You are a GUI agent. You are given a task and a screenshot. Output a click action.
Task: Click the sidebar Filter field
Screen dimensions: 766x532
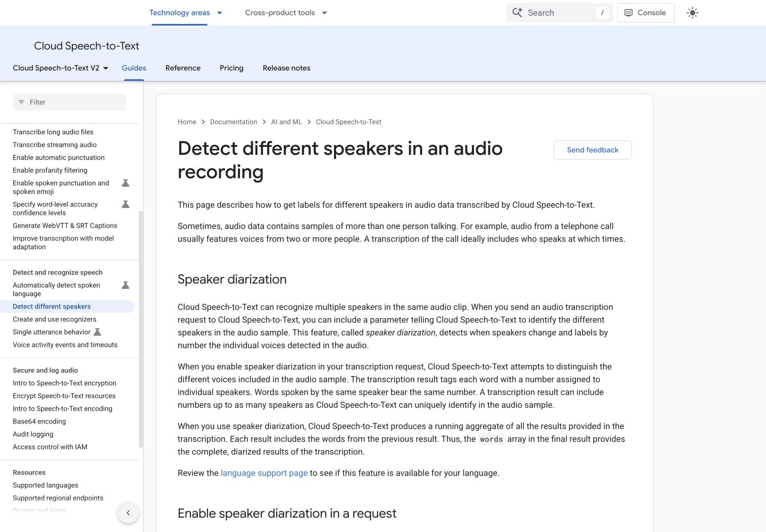69,102
